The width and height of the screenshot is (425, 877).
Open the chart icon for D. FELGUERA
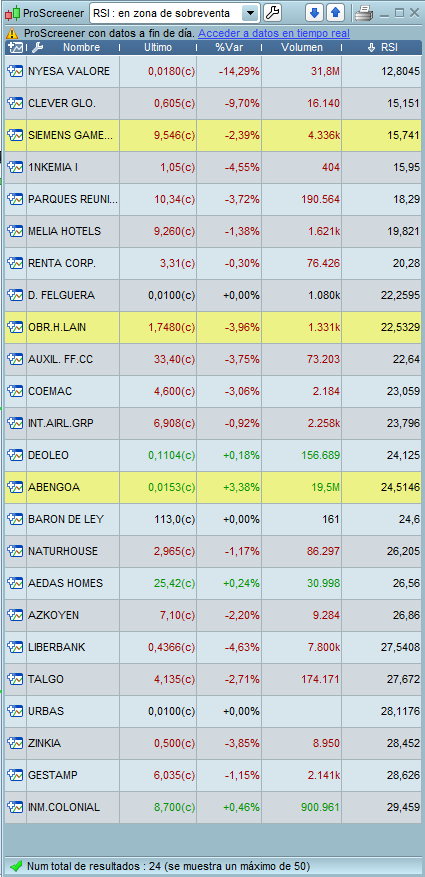[x=15, y=295]
